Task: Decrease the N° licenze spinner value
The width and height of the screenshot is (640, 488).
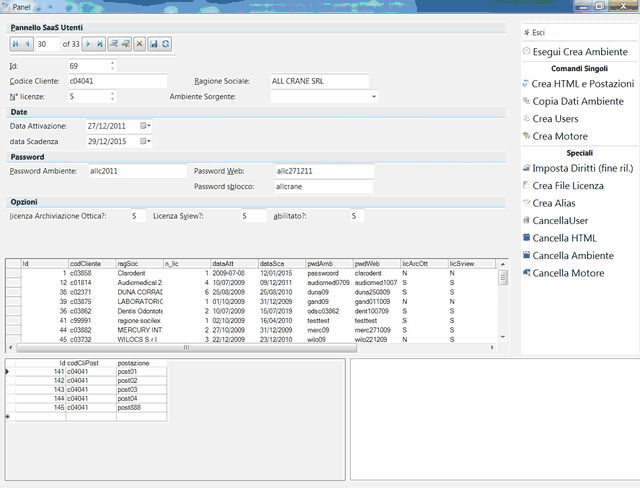Action: tap(112, 99)
